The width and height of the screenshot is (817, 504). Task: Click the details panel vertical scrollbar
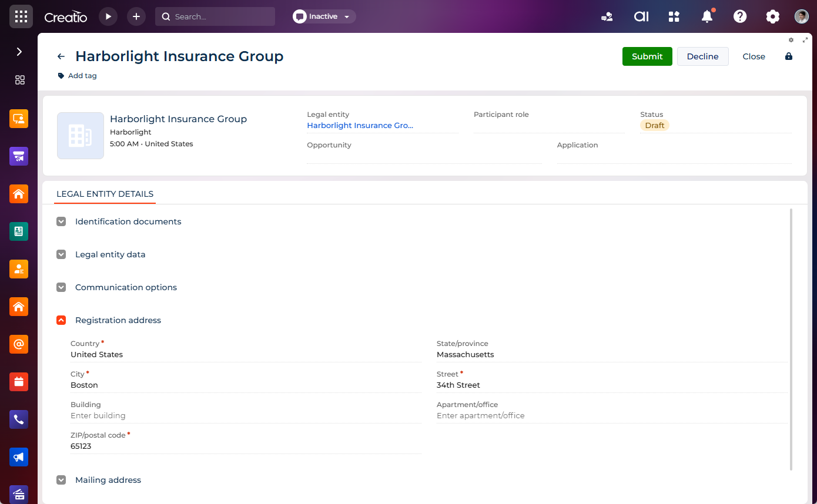click(791, 340)
